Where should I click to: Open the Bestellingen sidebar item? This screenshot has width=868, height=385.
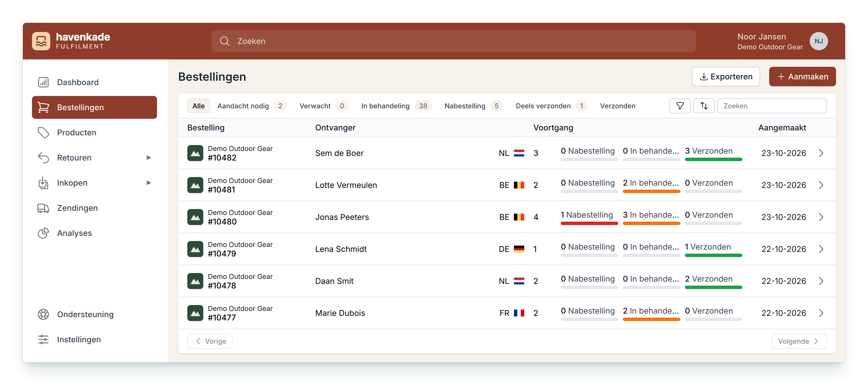94,108
